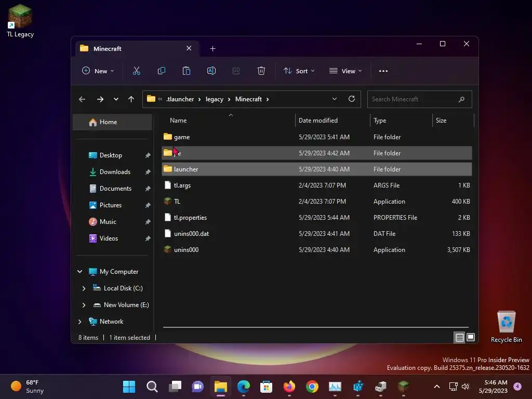Sort by Name column header

tap(228, 121)
